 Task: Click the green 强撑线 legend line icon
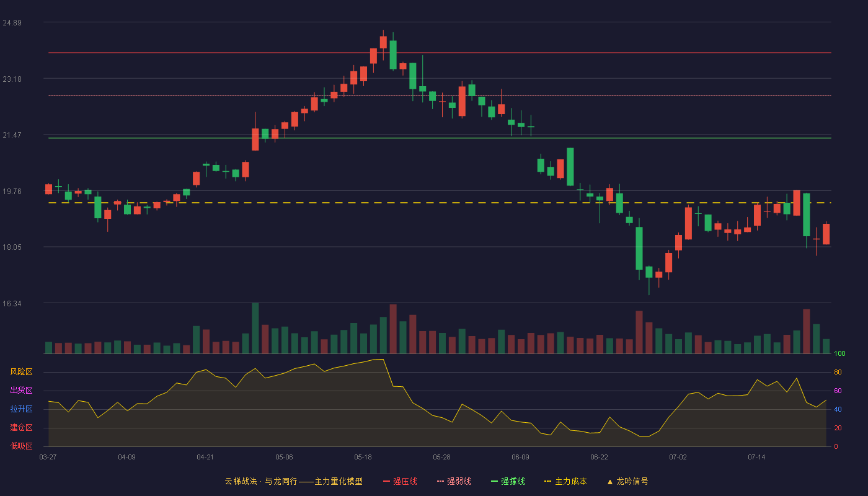point(494,481)
